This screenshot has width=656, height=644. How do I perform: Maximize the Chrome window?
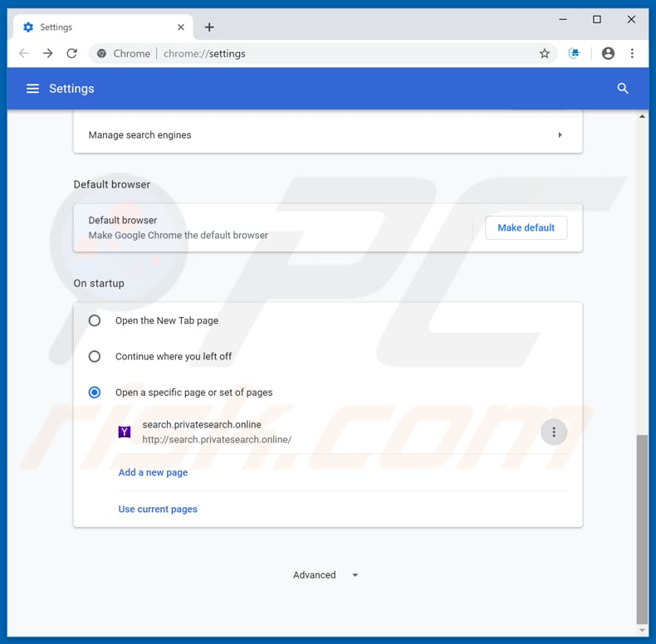(597, 19)
